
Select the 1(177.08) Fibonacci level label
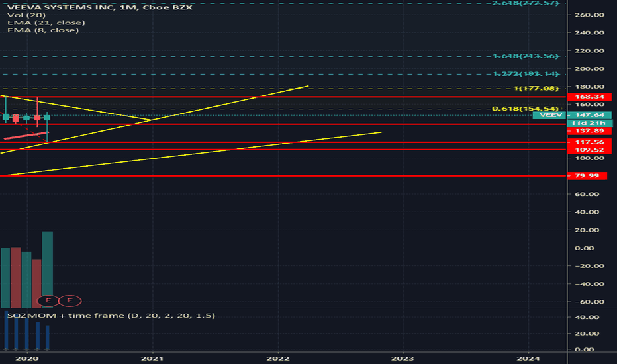pyautogui.click(x=536, y=88)
